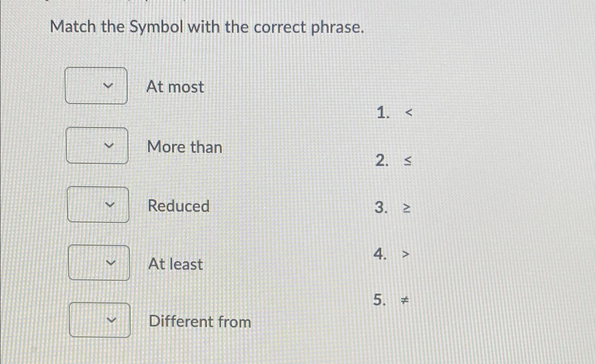Click the phrase "Different from"

point(199,322)
